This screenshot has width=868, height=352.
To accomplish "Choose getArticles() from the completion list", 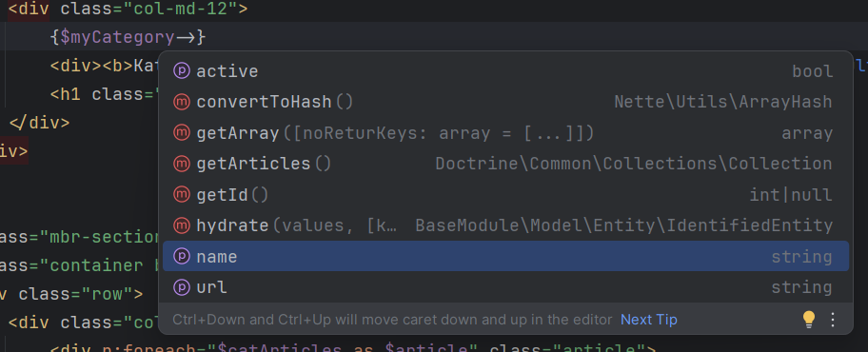I will coord(505,164).
